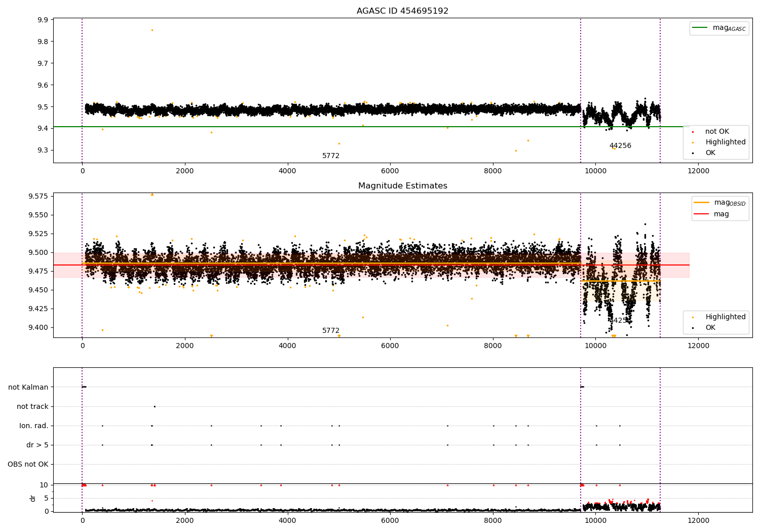Click the 5772 label in Magnitude Estimates plot

[331, 331]
